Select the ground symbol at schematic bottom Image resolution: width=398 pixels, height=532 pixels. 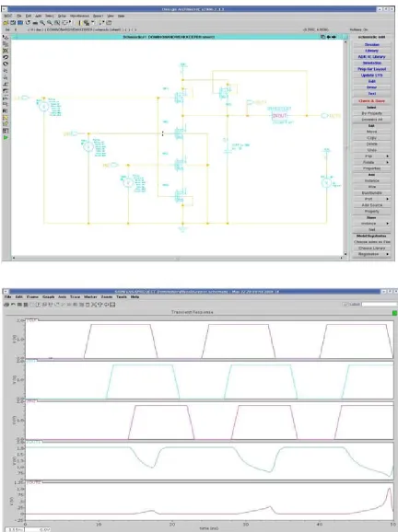click(182, 230)
